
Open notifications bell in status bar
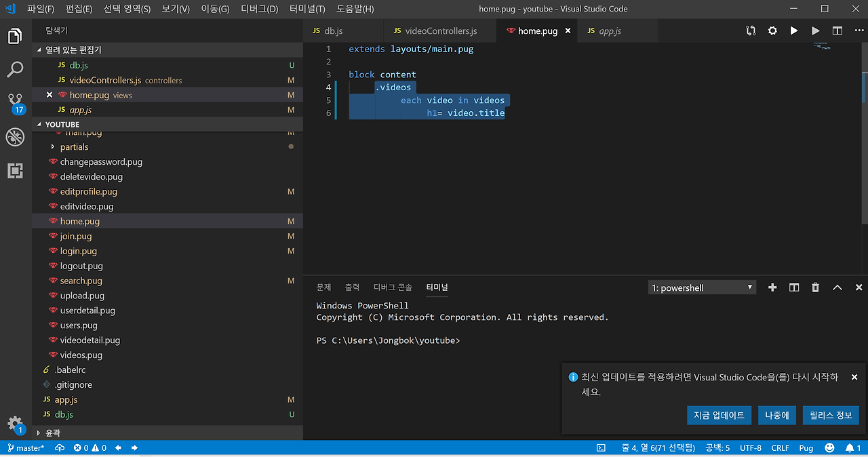[853, 448]
